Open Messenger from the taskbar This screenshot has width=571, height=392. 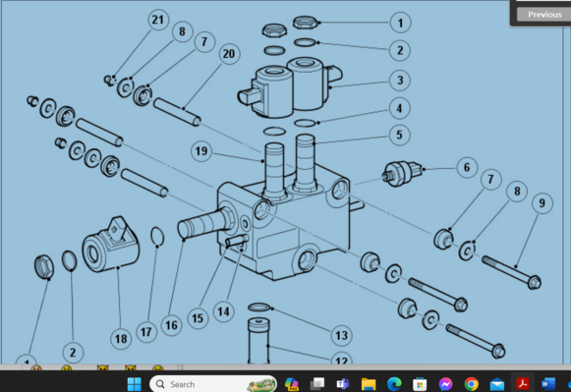click(x=445, y=384)
